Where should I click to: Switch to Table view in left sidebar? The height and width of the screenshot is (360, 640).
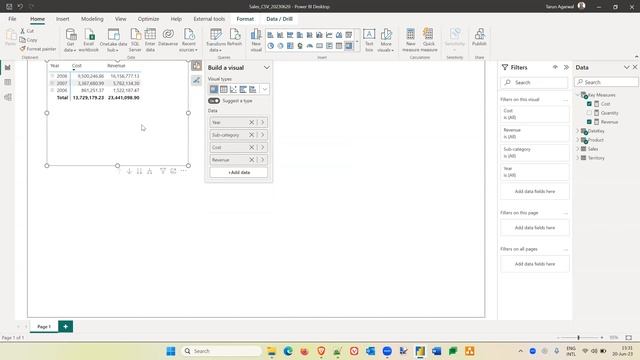(x=8, y=82)
